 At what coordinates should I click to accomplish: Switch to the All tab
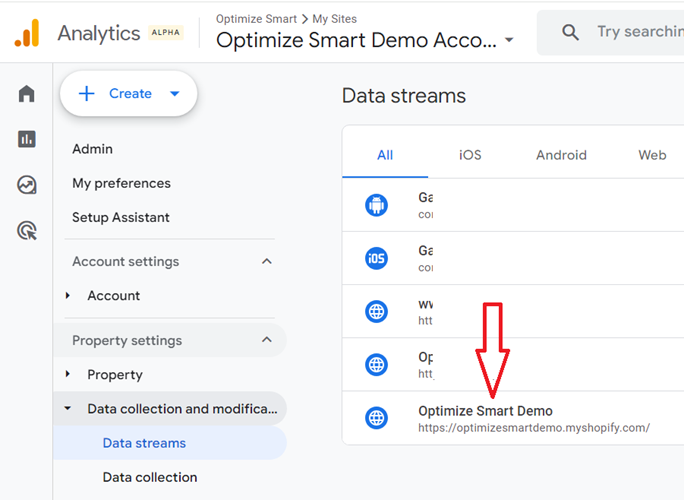[385, 155]
